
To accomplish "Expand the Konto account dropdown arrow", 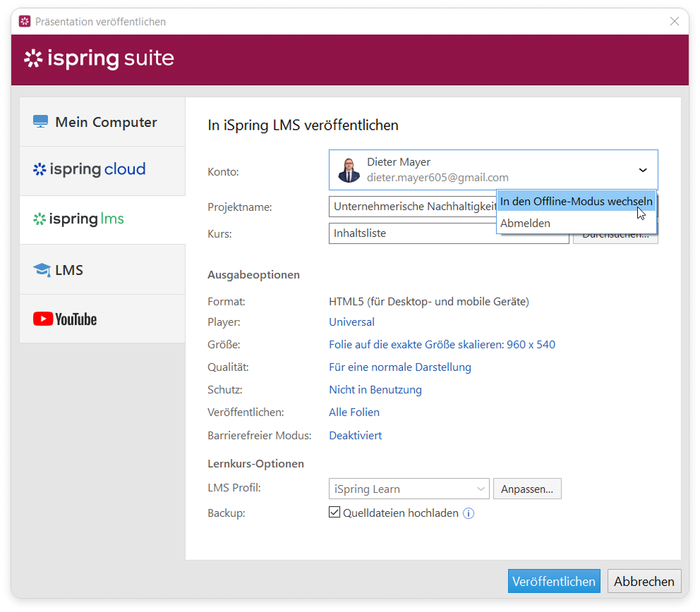I will 643,170.
